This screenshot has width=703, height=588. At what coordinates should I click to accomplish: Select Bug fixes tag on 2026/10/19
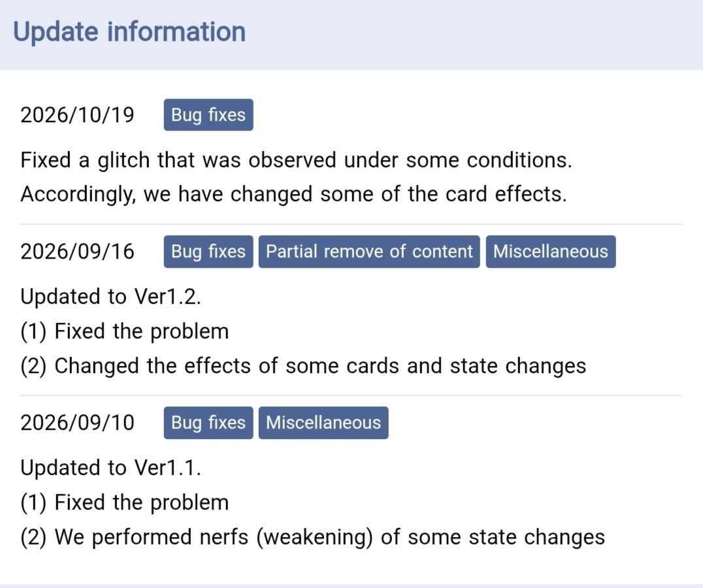click(x=208, y=115)
